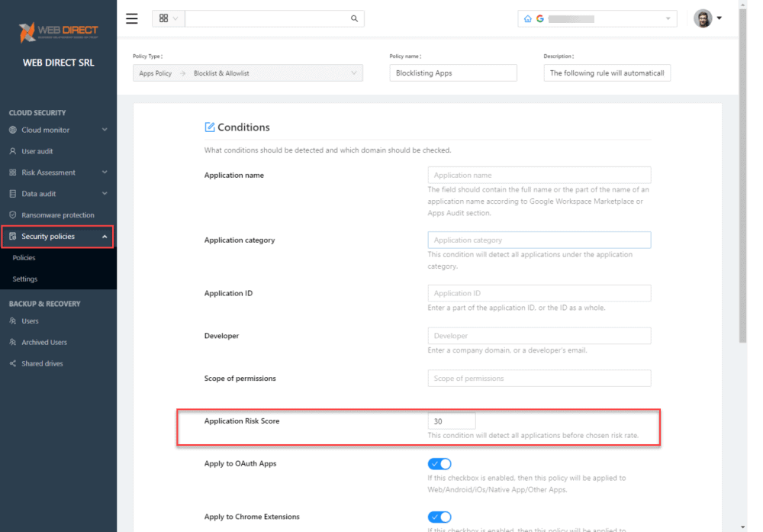Click the Application Risk Score field

pyautogui.click(x=452, y=421)
